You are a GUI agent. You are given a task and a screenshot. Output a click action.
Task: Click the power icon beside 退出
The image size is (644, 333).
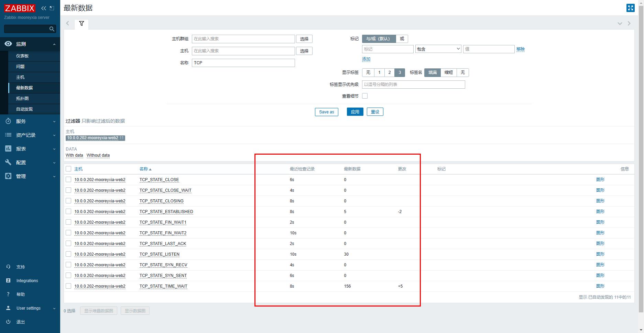pyautogui.click(x=8, y=322)
